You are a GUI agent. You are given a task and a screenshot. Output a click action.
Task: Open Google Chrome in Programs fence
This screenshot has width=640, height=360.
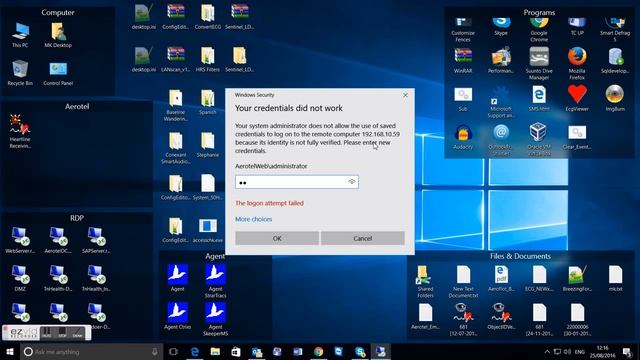[x=539, y=30]
